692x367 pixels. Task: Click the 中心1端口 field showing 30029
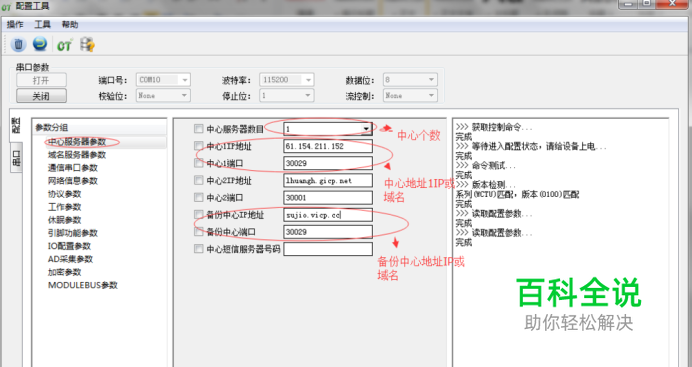tap(328, 163)
